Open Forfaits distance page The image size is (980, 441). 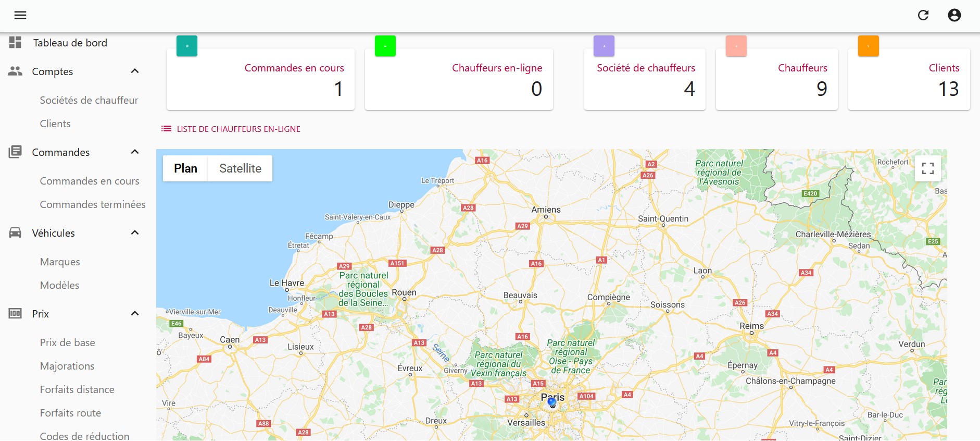click(x=77, y=389)
